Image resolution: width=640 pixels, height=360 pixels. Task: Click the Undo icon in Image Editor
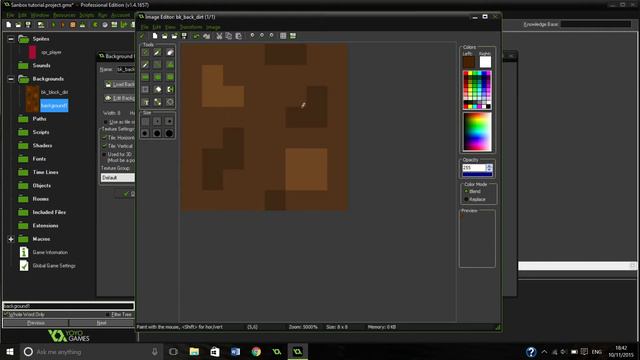(197, 36)
